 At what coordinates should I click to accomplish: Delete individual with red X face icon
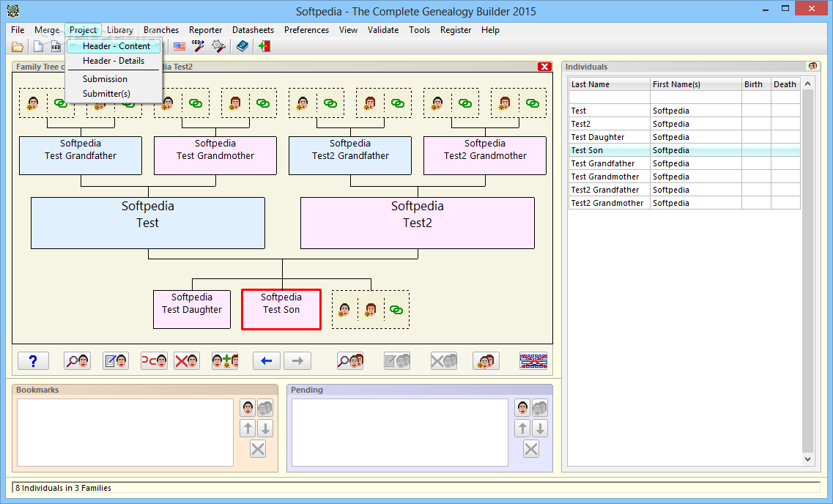(187, 361)
